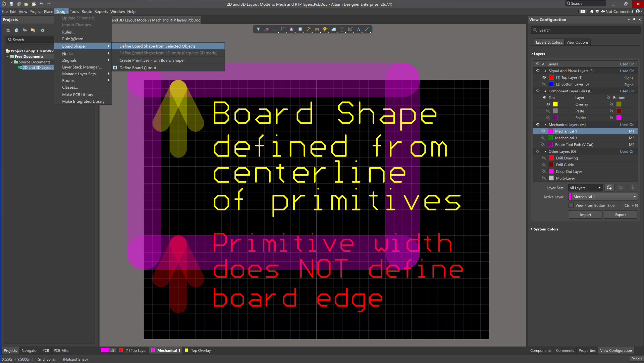The image size is (644, 363).
Task: Collapse the Component Layer Pairs group
Action: tap(545, 91)
